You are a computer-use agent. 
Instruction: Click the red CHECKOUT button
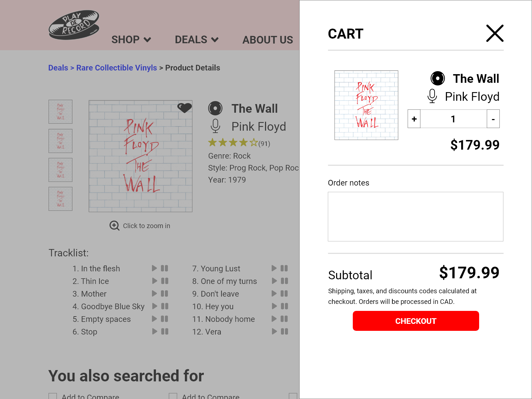click(416, 321)
